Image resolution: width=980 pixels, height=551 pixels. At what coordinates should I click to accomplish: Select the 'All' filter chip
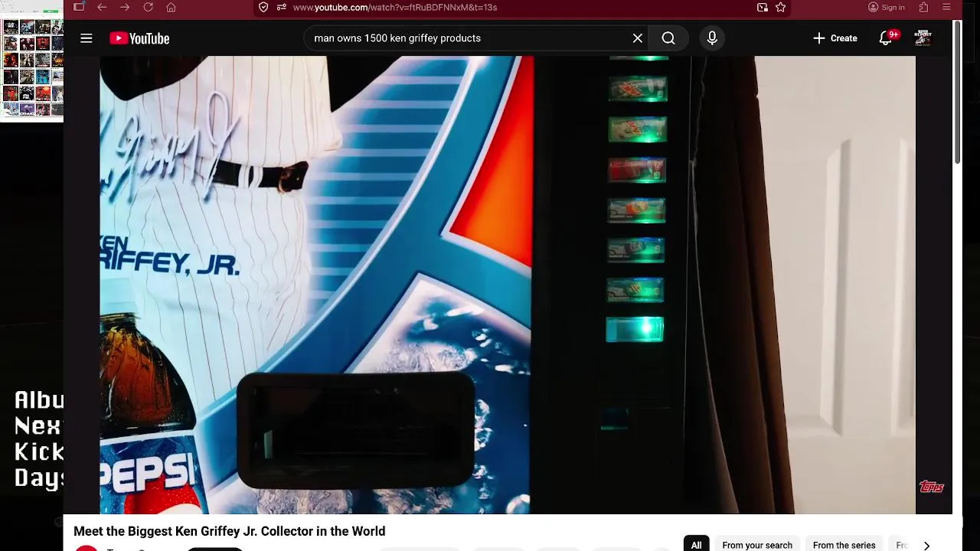point(696,545)
